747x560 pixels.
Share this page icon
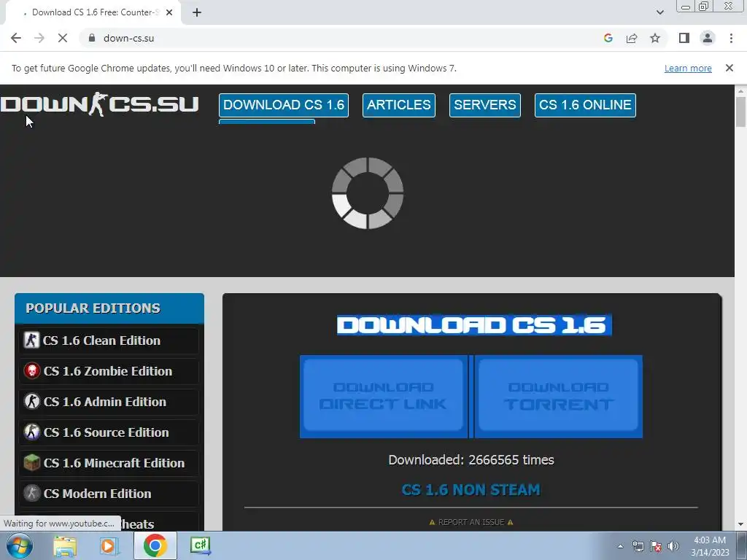pyautogui.click(x=632, y=38)
